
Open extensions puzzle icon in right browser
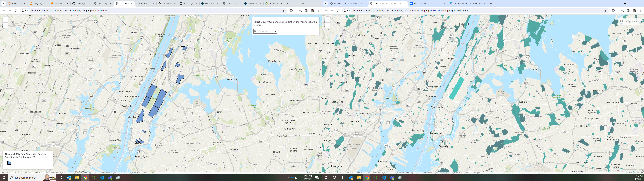tap(613, 11)
